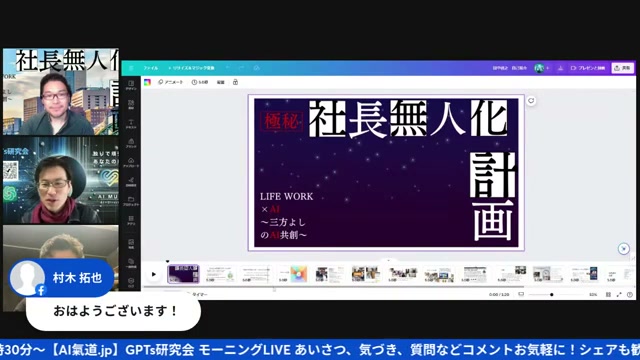Image resolution: width=640 pixels, height=360 pixels.
Task: Click the 村木 拓也 commenter name
Action: pyautogui.click(x=77, y=278)
